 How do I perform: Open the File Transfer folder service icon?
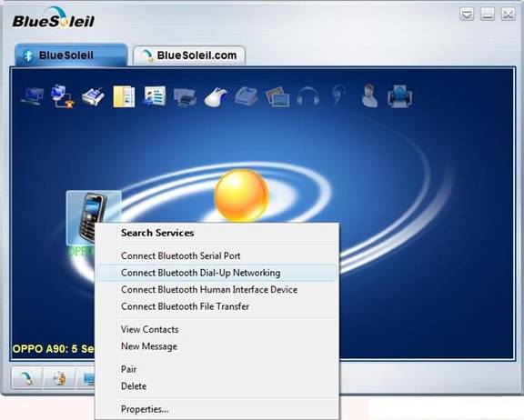coord(124,96)
